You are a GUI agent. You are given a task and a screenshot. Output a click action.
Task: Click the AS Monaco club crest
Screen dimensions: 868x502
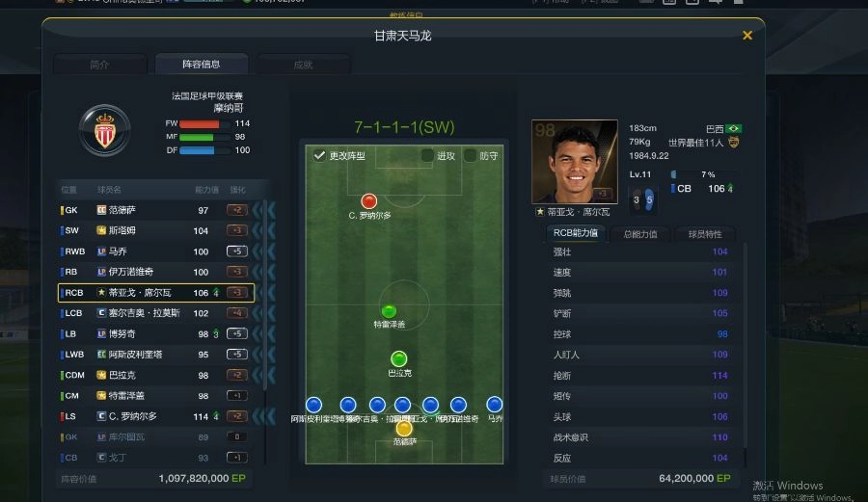pyautogui.click(x=104, y=130)
